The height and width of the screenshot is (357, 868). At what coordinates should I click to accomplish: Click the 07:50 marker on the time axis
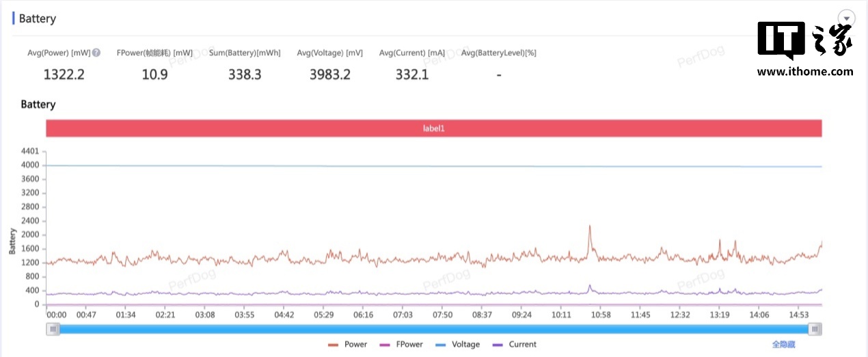point(442,315)
